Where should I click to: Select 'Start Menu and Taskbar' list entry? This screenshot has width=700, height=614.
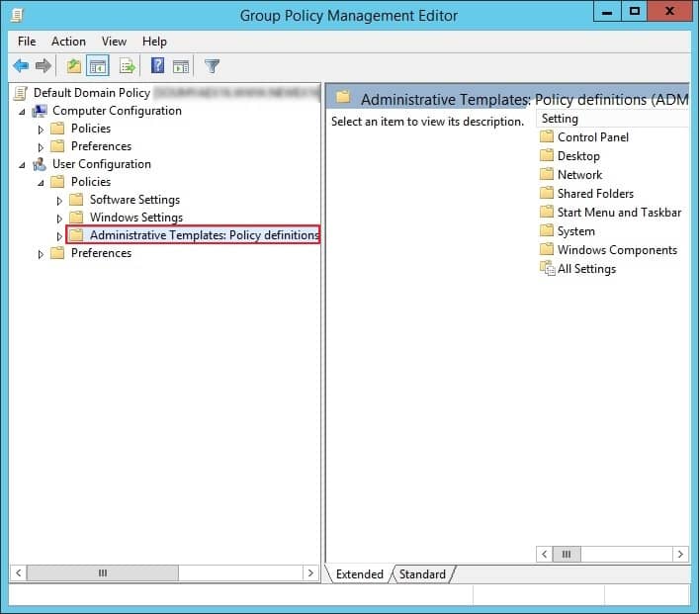coord(619,213)
